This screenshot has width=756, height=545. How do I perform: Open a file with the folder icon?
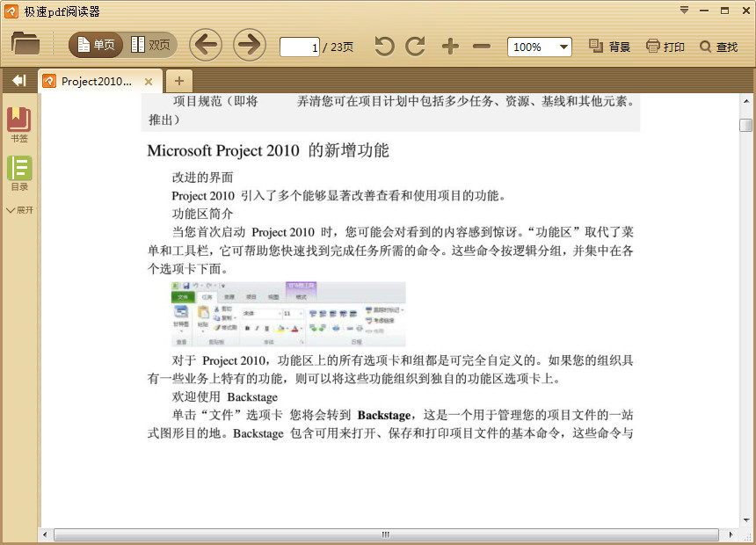click(x=25, y=43)
